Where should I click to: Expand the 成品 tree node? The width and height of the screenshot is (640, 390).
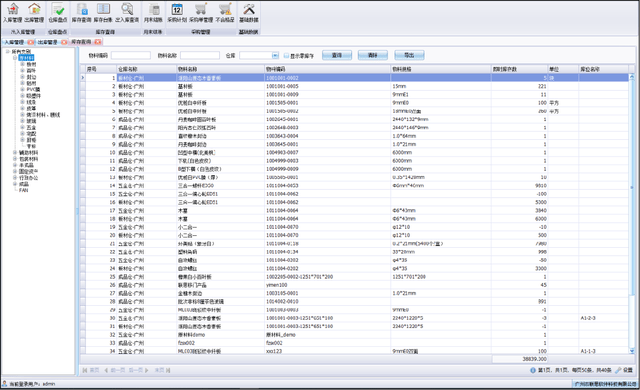[15, 184]
